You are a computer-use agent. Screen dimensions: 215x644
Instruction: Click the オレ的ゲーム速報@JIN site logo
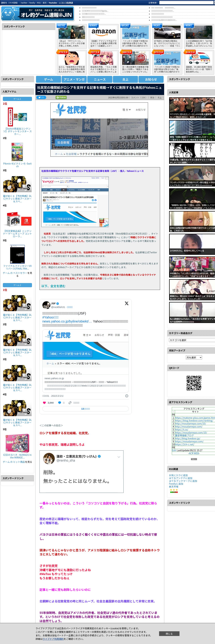(38, 14)
